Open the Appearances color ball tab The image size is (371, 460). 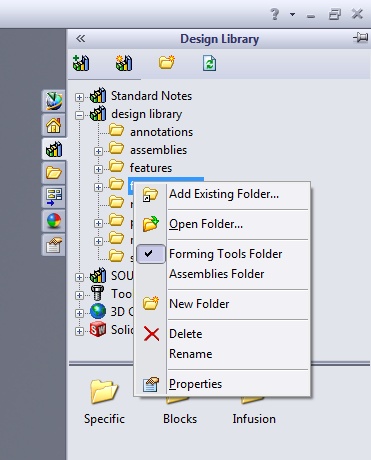pos(54,221)
